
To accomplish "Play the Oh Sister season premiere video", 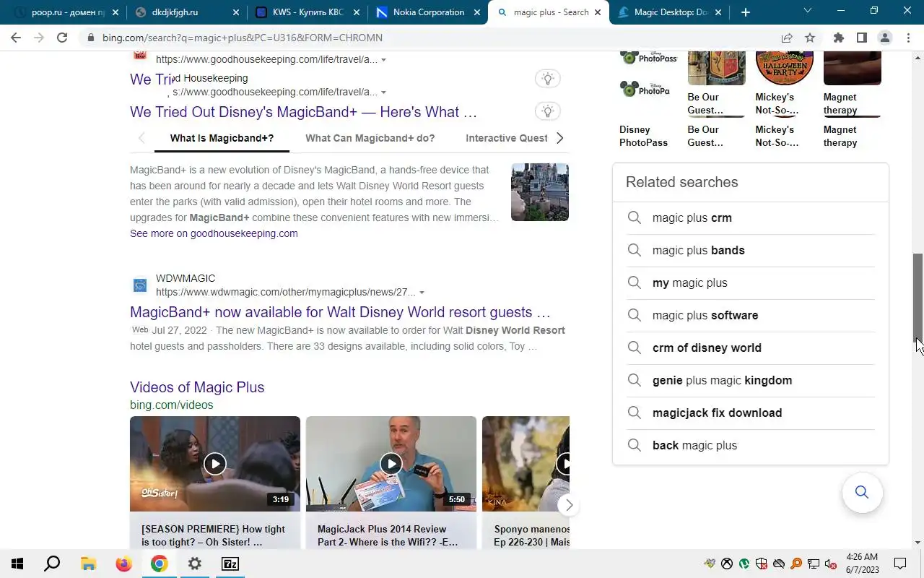I will [x=215, y=463].
